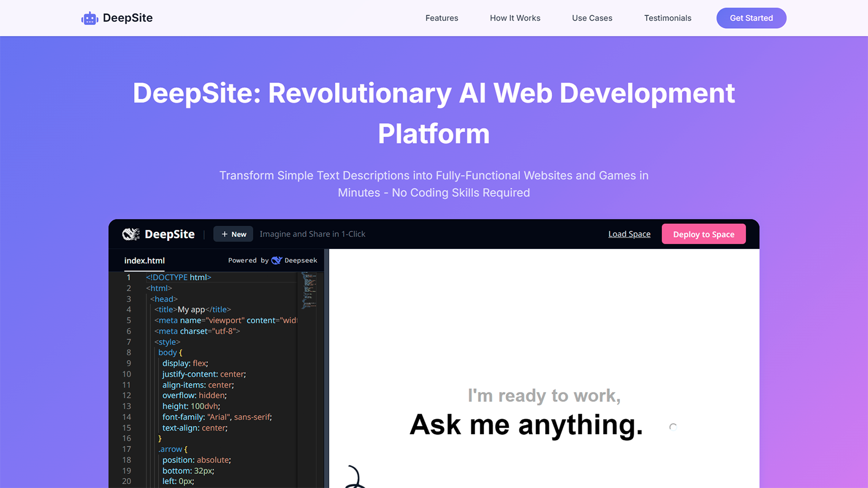868x488 pixels.
Task: Click "I'm ready to work," preview text
Action: tap(544, 395)
